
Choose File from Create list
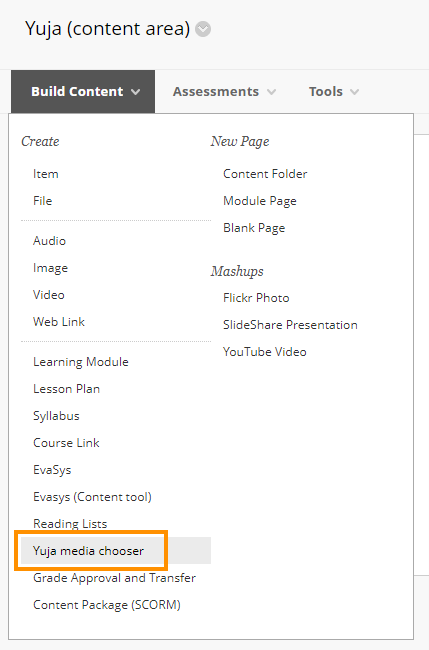(x=43, y=201)
